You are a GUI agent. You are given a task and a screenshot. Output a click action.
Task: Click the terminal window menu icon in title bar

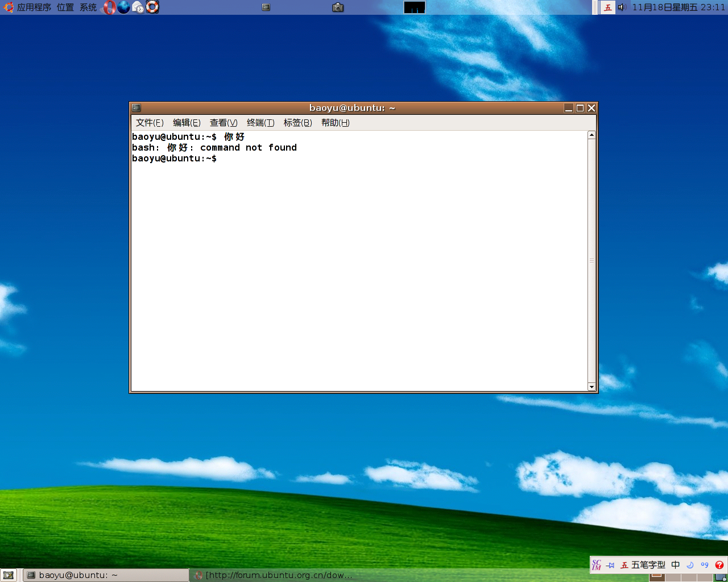pos(136,108)
